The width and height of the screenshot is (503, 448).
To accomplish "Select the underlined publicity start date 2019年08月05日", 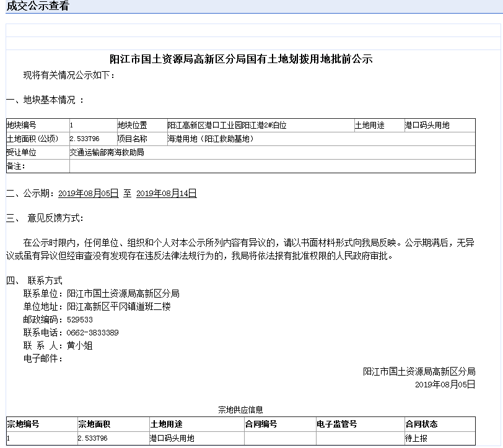I will 88,194.
